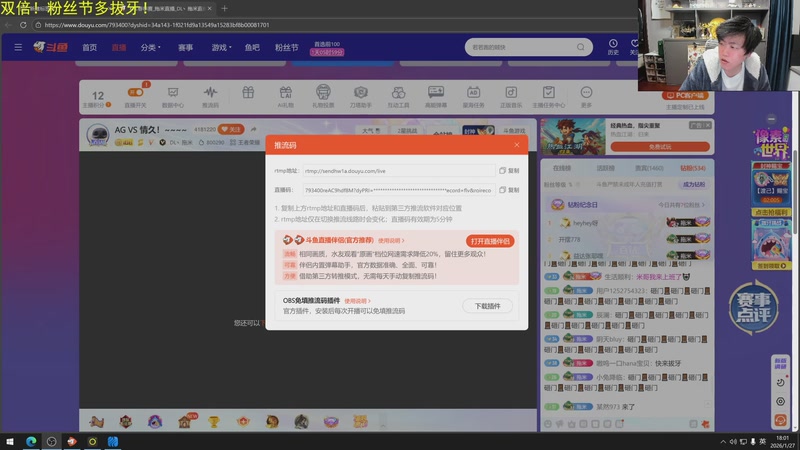The height and width of the screenshot is (450, 800).
Task: Click 下载插件 button
Action: [x=487, y=306]
